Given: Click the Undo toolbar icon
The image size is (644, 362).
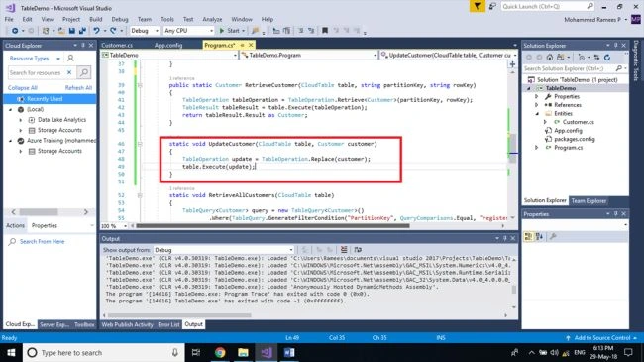Looking at the screenshot, I should click(x=96, y=31).
